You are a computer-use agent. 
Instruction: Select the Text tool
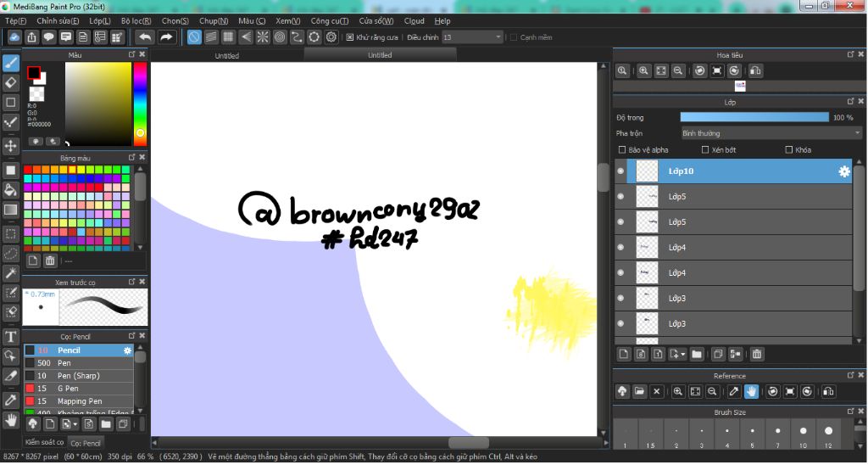tap(10, 336)
